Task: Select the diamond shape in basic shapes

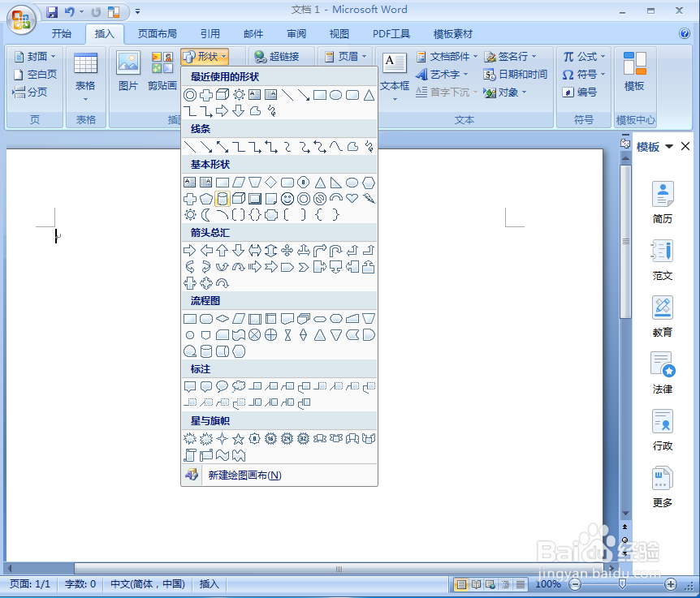Action: pyautogui.click(x=271, y=182)
